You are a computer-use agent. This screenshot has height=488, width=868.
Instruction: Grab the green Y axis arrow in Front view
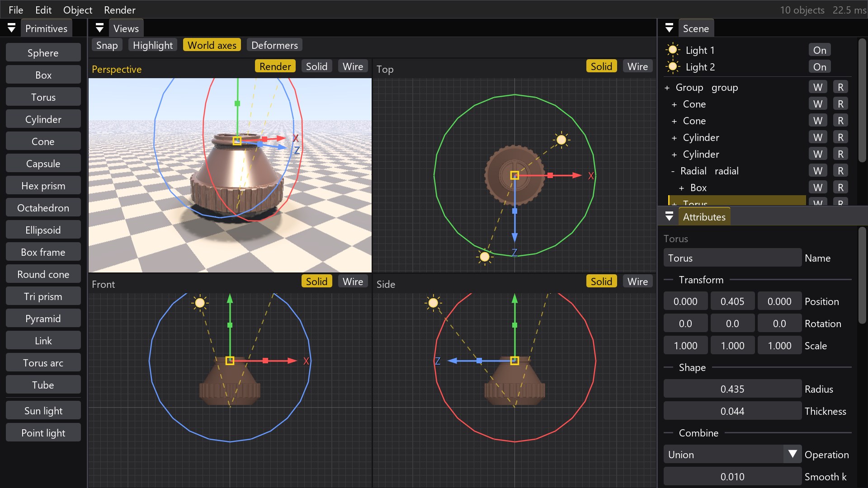230,299
